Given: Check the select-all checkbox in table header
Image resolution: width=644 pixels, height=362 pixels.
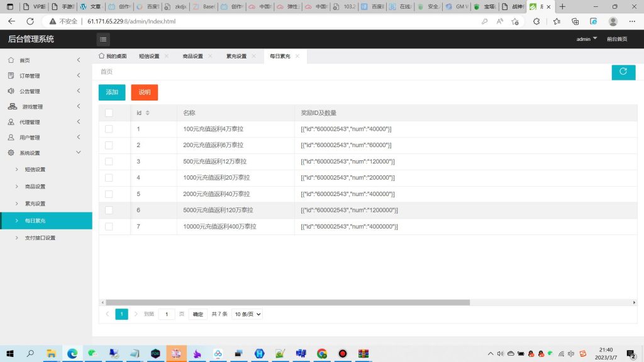Looking at the screenshot, I should (109, 113).
